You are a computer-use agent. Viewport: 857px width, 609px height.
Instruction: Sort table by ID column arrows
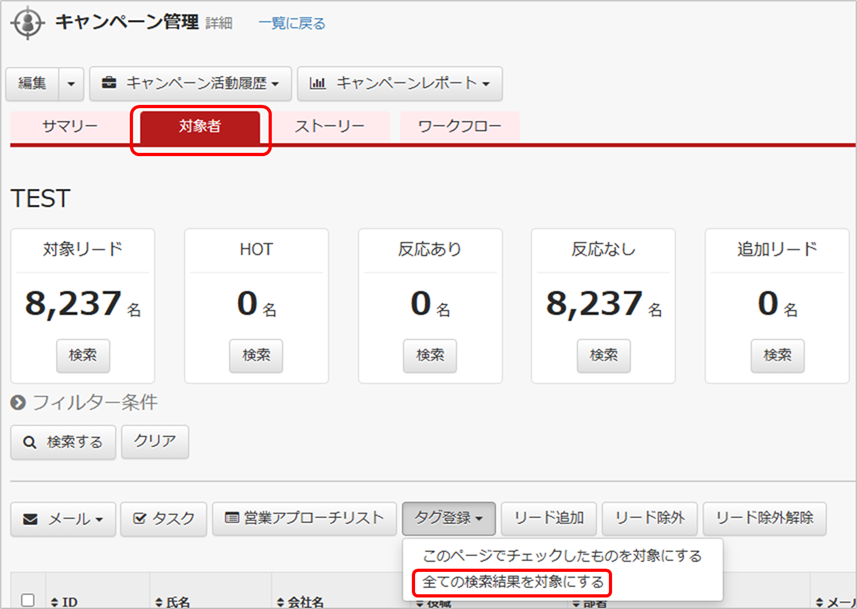pos(56,602)
